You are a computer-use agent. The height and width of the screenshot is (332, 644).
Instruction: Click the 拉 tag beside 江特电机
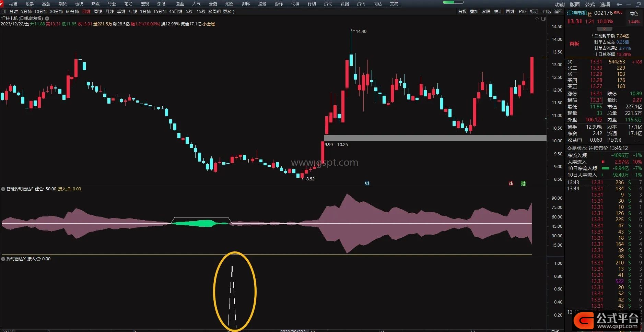(x=589, y=14)
